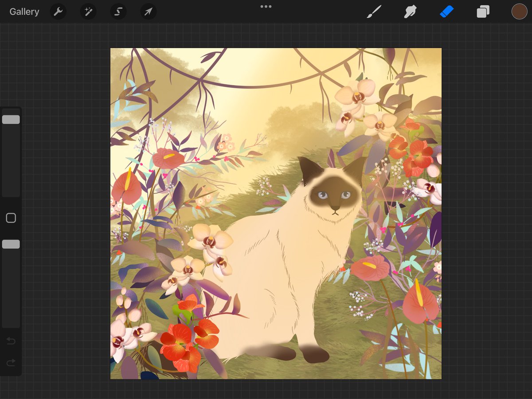Open the Adjustments magic wand menu
Image resolution: width=532 pixels, height=399 pixels.
click(88, 12)
